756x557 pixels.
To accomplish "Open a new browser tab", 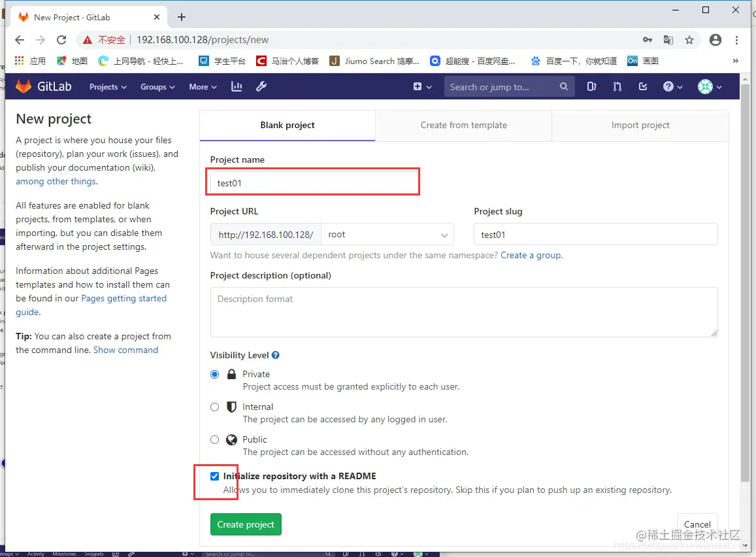I will click(x=181, y=18).
